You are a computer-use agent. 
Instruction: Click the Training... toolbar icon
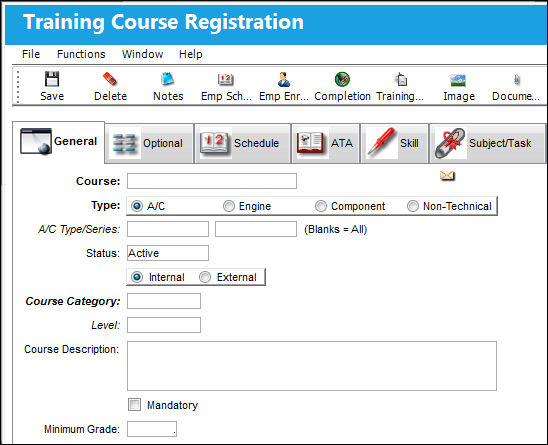[401, 79]
